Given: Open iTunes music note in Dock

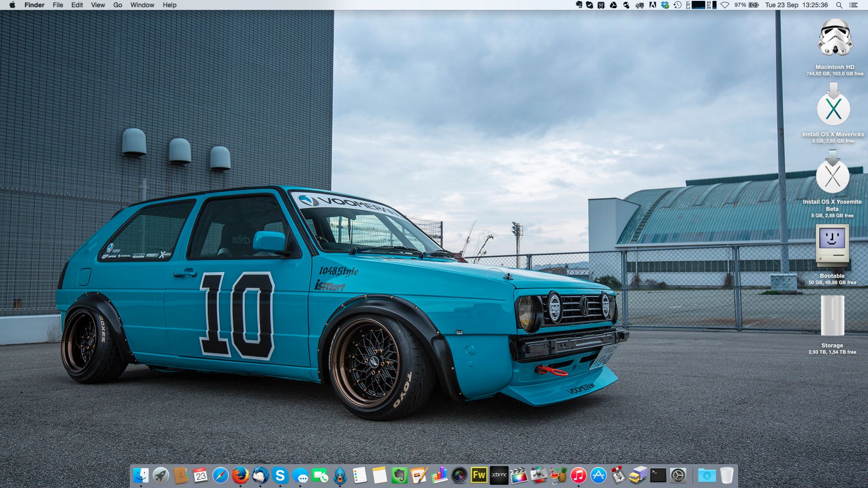Looking at the screenshot, I should tap(579, 475).
